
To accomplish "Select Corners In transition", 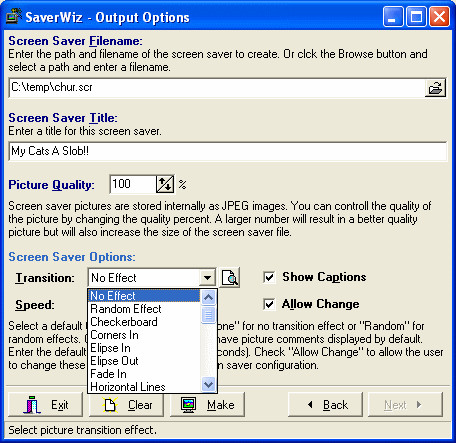I will (x=144, y=335).
